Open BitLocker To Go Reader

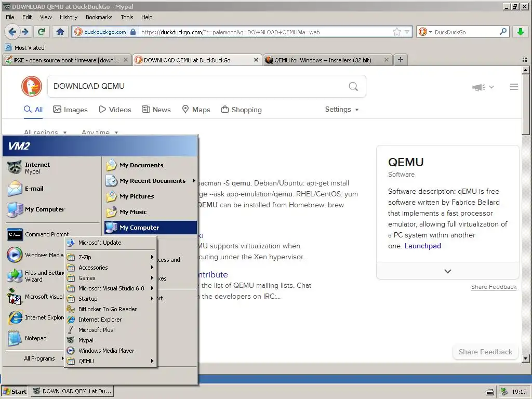(111, 309)
